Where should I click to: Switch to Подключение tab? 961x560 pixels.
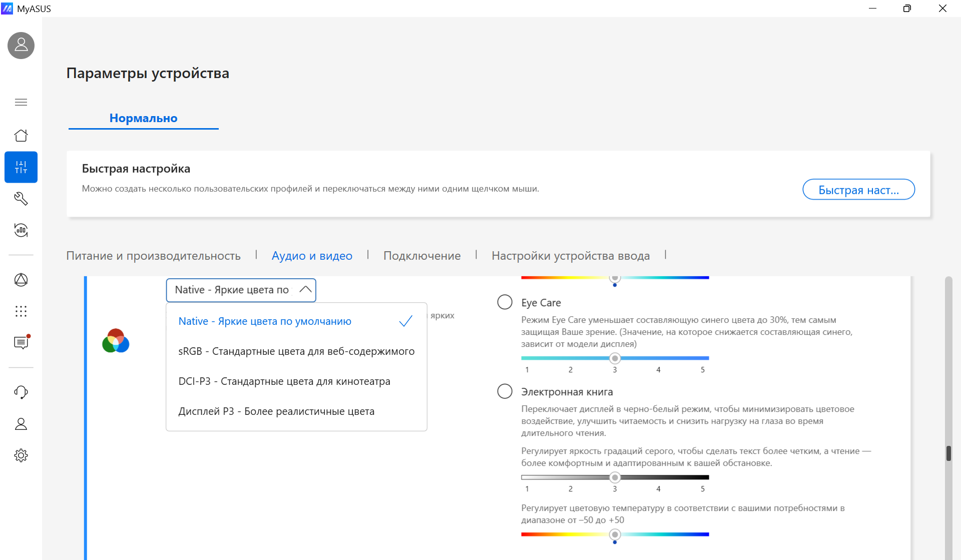pyautogui.click(x=422, y=256)
